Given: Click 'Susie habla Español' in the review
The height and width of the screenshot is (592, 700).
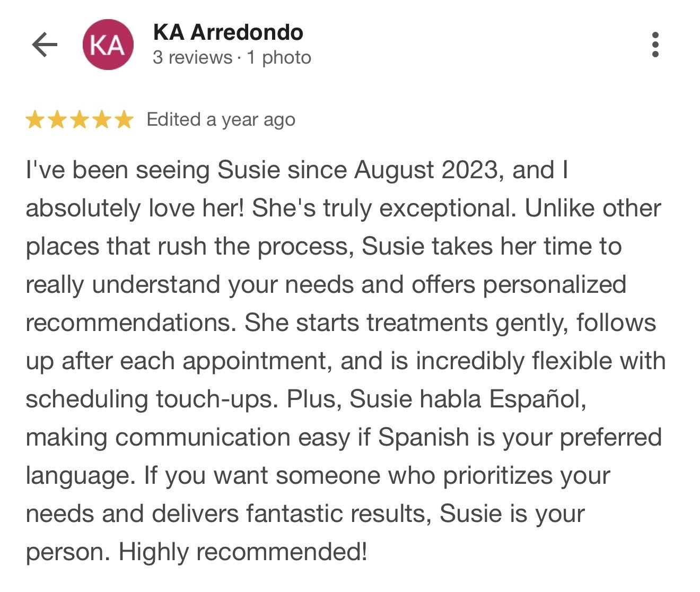Looking at the screenshot, I should click(468, 399).
